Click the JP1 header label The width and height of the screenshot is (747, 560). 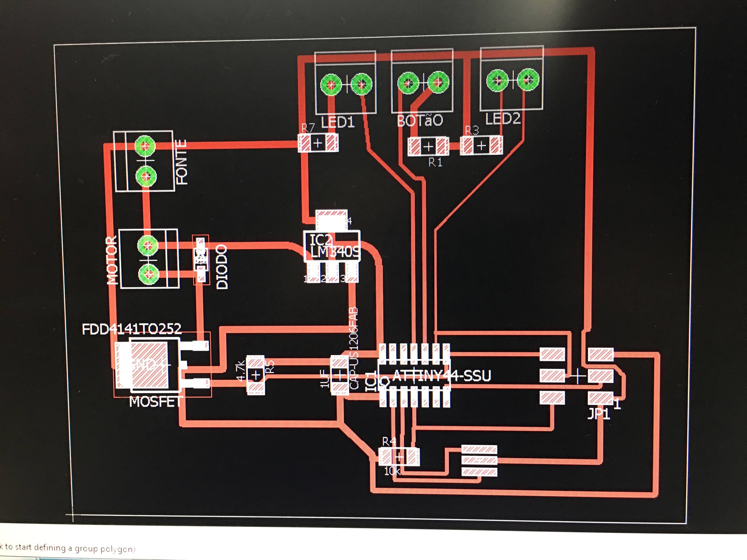pos(598,414)
